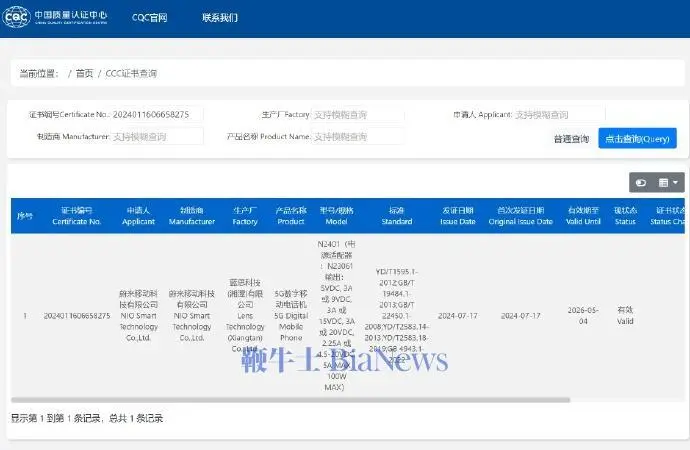Click the 制造商 Manufacturer input field
The image size is (690, 450).
tap(157, 136)
